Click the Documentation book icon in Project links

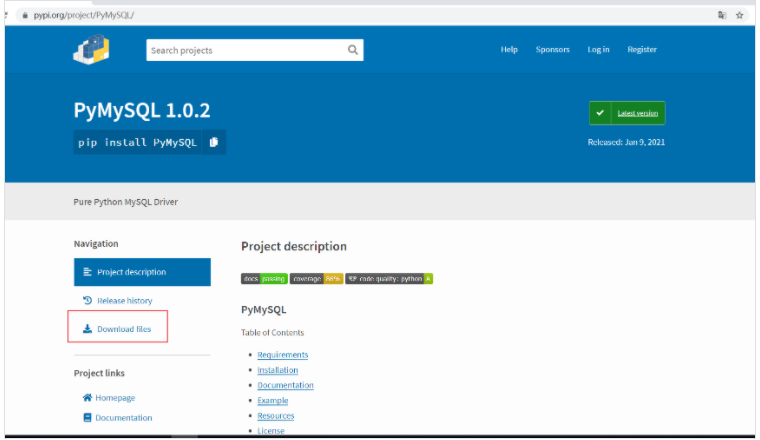point(87,417)
